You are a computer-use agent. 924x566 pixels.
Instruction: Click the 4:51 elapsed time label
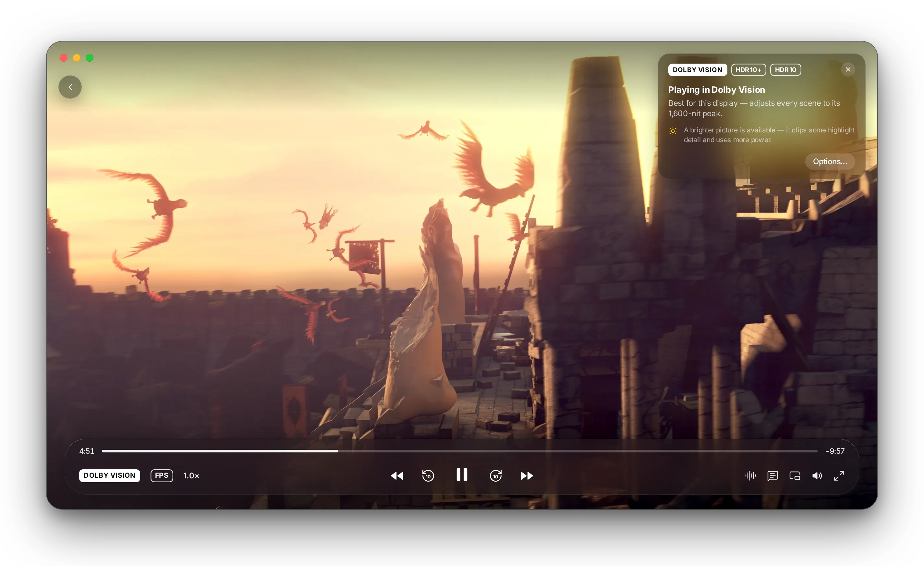pyautogui.click(x=87, y=451)
